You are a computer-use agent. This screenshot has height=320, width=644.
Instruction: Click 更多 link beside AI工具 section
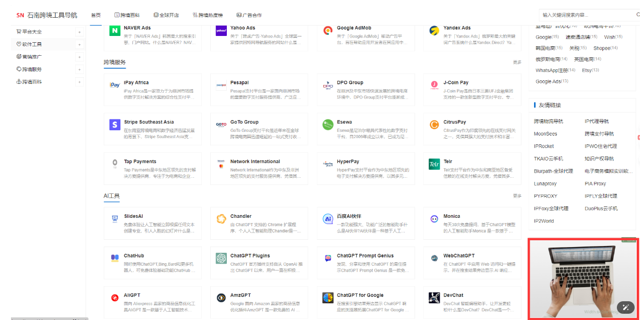(517, 196)
